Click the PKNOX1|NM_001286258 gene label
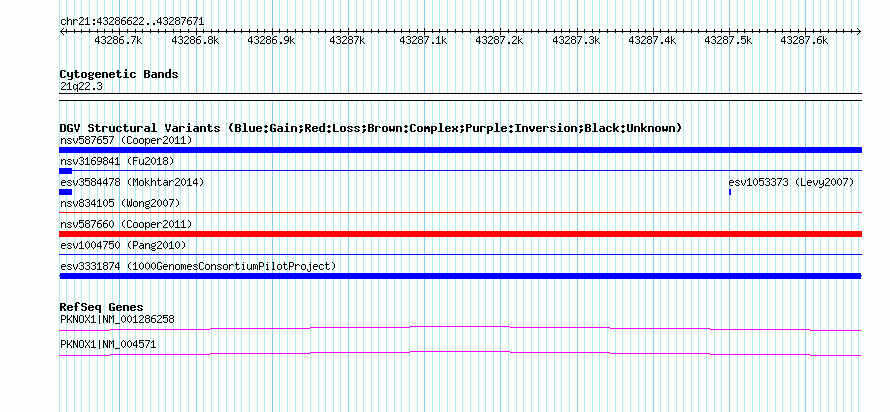Image resolution: width=890 pixels, height=412 pixels. (117, 319)
